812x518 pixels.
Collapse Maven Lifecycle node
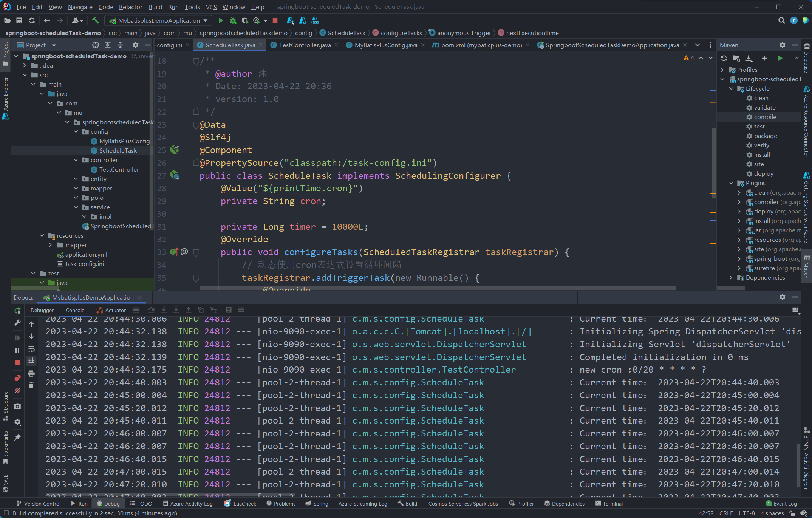click(x=731, y=88)
